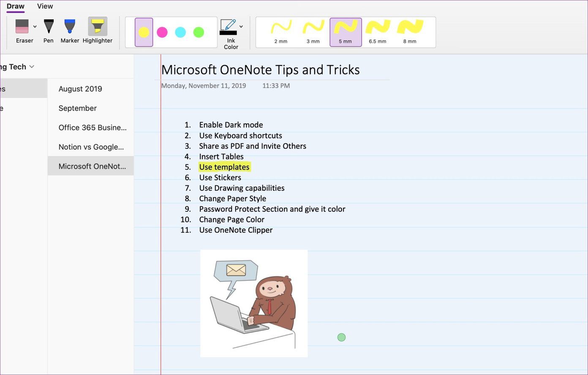Screen dimensions: 588x375
Task: Choose the 3 mm stroke thickness
Action: [313, 32]
